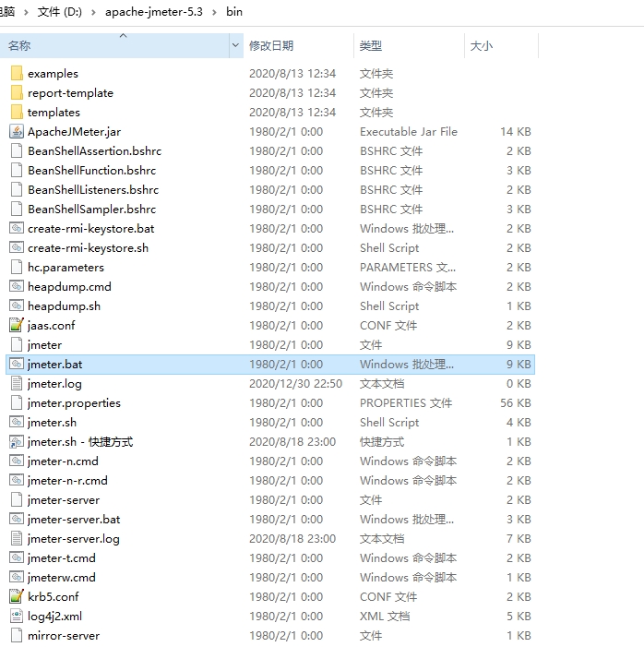Viewport: 644px width, 647px height.
Task: Click the jmeter.properties file icon
Action: tap(17, 402)
